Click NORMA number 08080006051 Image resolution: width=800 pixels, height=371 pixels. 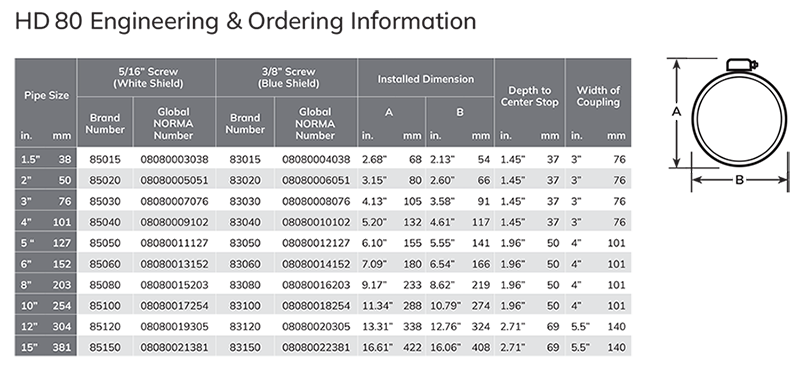[316, 180]
